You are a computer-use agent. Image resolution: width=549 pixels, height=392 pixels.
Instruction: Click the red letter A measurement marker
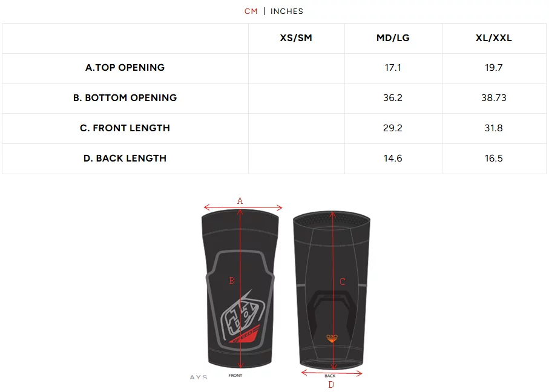[x=240, y=200]
